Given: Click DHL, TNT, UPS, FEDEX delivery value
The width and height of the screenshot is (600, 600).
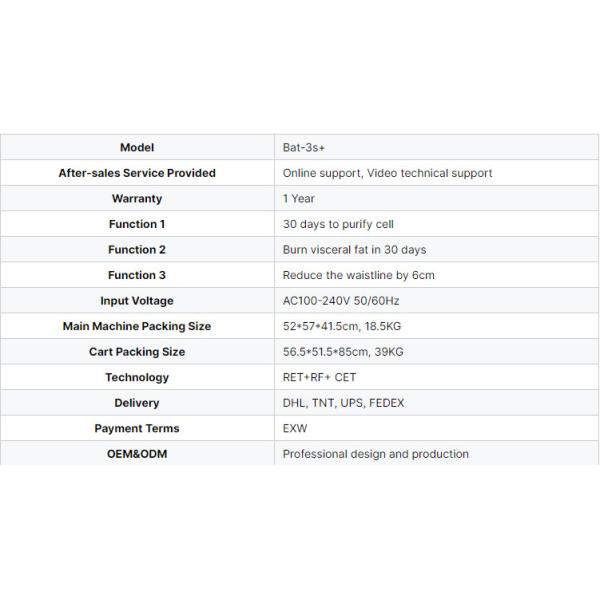Looking at the screenshot, I should (343, 403).
